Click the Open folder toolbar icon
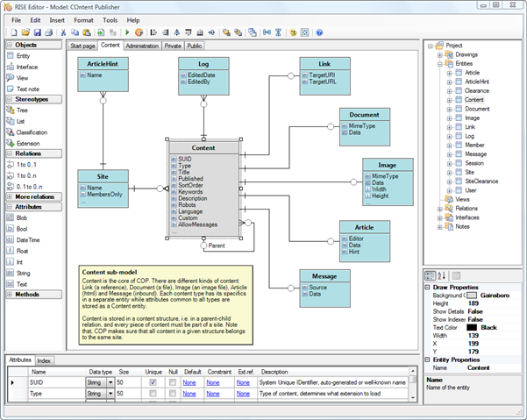 point(25,32)
